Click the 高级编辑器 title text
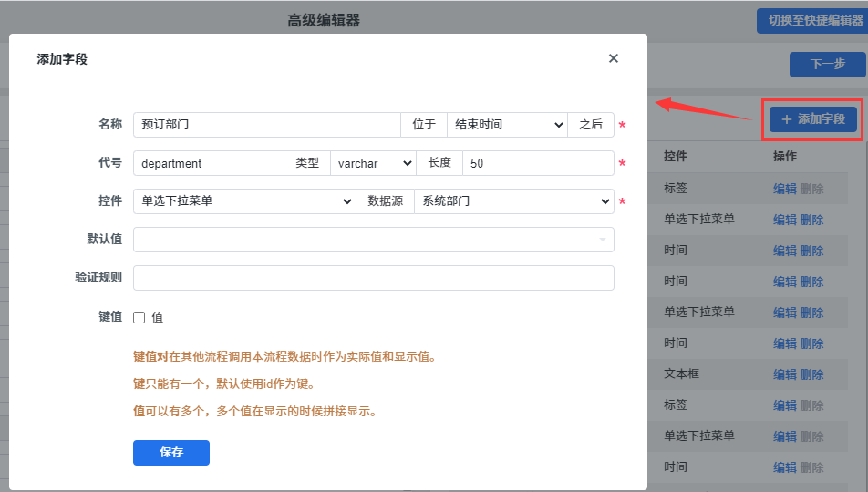The width and height of the screenshot is (868, 492). [x=324, y=20]
